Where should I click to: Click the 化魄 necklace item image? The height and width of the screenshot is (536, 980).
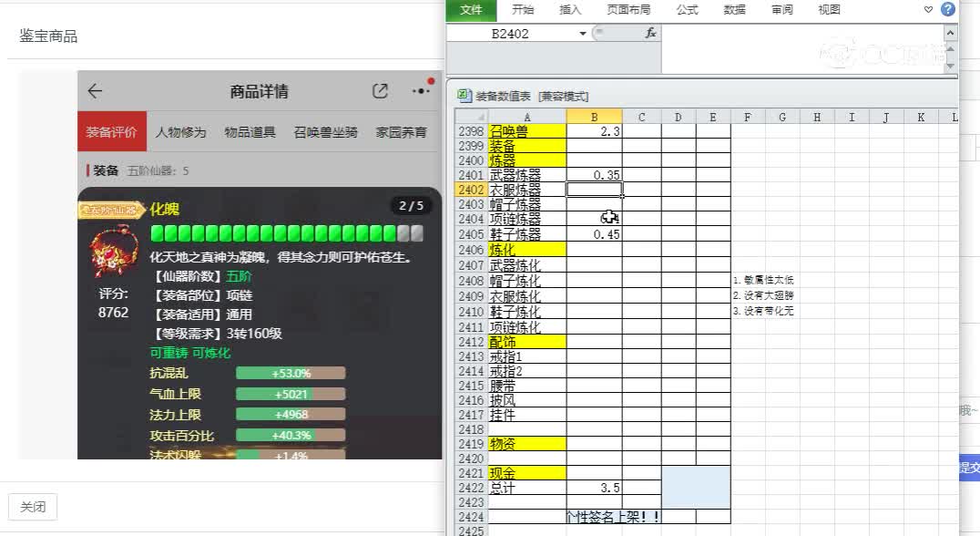pyautogui.click(x=114, y=252)
